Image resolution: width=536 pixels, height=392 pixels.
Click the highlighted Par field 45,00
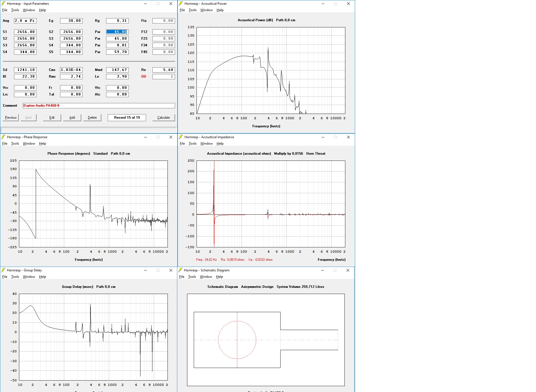point(117,32)
